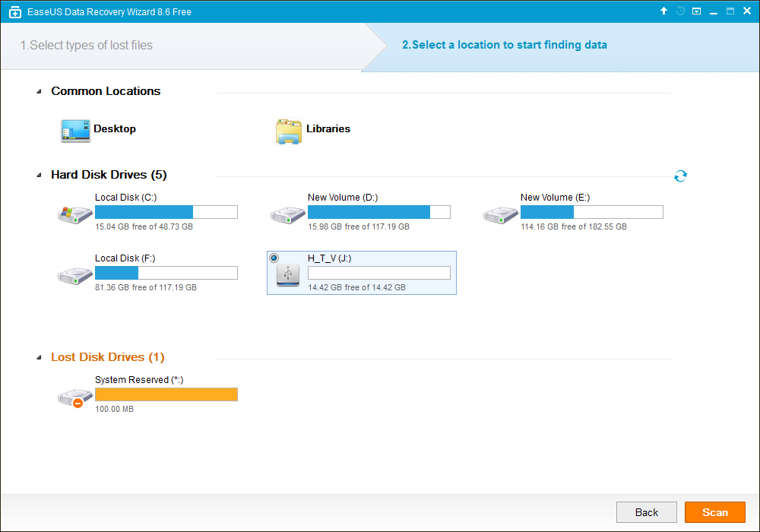760x532 pixels.
Task: Select the Local Disk (C:) drive icon
Action: coord(74,214)
